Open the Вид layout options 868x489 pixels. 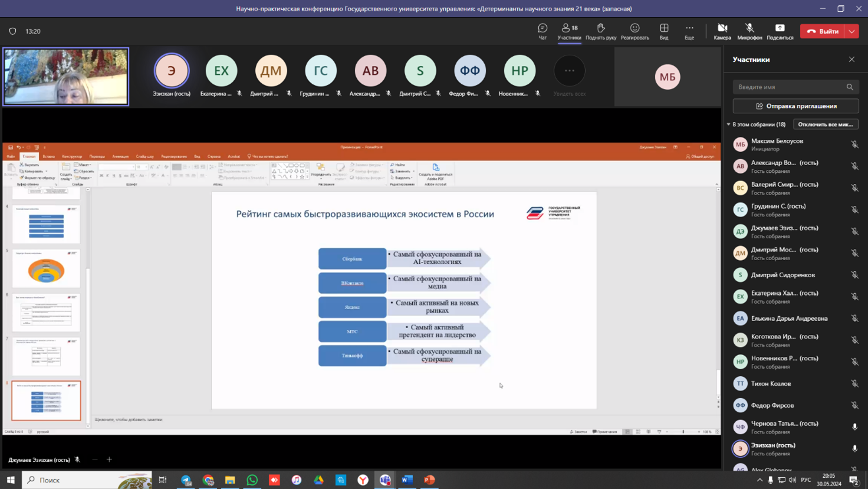click(x=664, y=31)
